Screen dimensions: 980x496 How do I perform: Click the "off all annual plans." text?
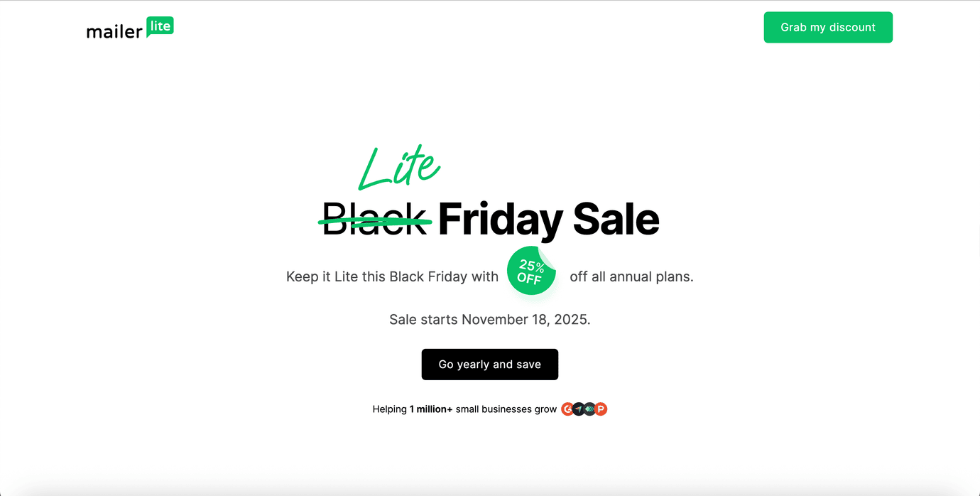click(631, 277)
